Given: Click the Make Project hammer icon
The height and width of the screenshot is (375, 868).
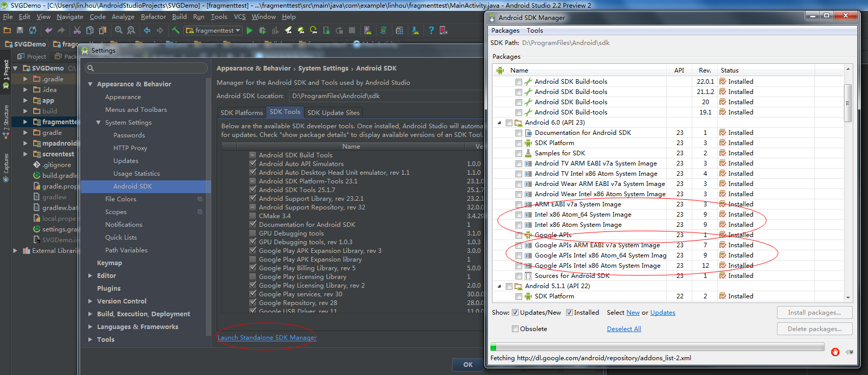Looking at the screenshot, I should (x=176, y=30).
